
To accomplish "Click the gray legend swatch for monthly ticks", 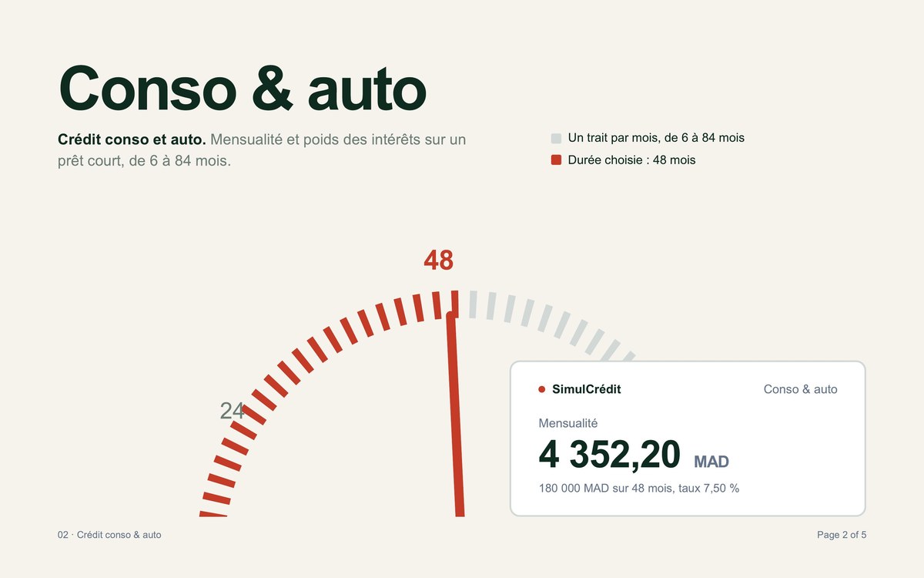I will (x=556, y=139).
